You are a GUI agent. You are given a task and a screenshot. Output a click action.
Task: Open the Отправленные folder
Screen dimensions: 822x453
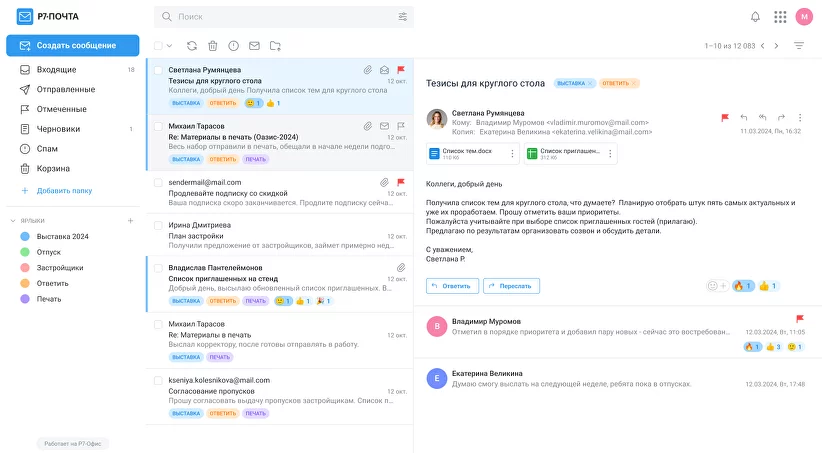pos(66,89)
